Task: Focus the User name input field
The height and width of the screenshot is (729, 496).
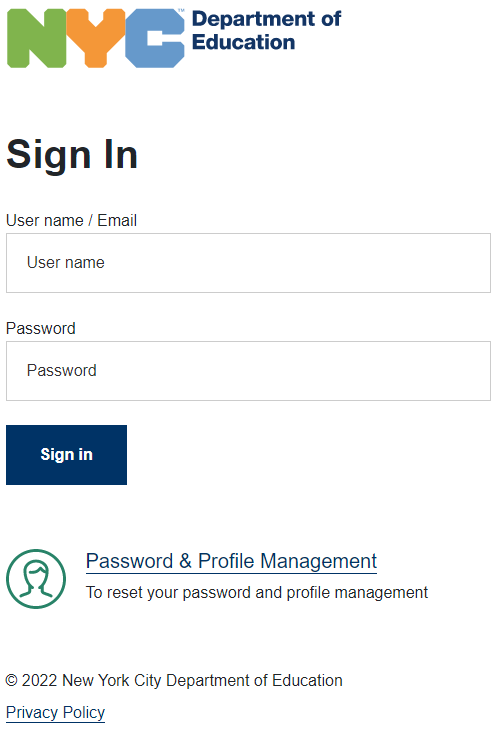Action: (x=248, y=263)
